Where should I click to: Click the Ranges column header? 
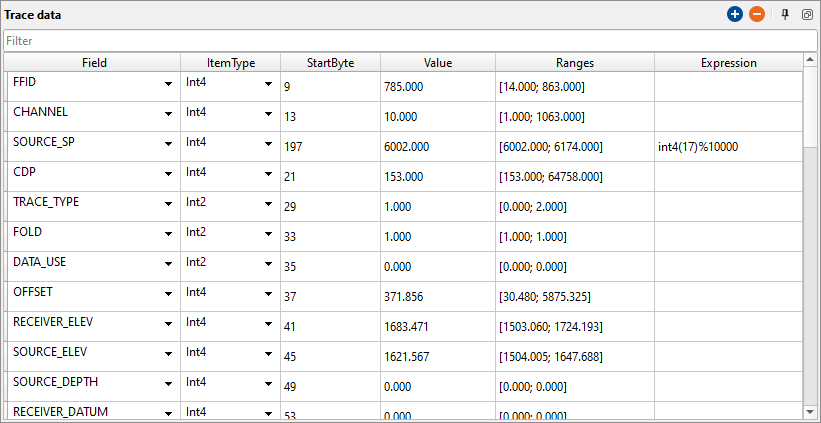(575, 62)
